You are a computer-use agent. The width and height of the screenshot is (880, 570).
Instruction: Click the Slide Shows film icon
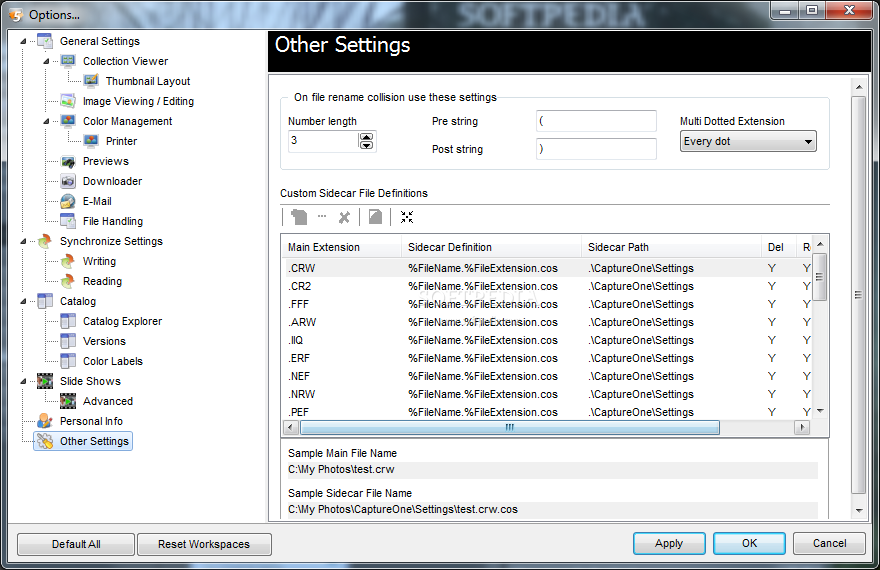[x=45, y=381]
